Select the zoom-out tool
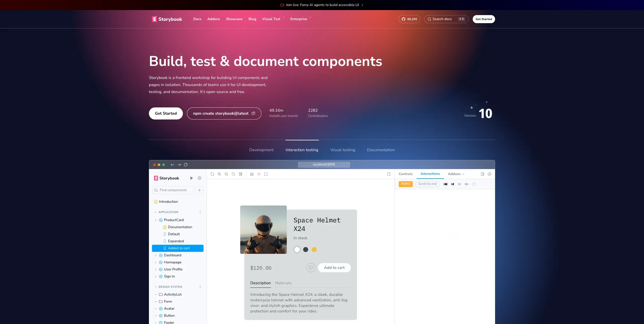Image resolution: width=644 pixels, height=324 pixels. [226, 174]
